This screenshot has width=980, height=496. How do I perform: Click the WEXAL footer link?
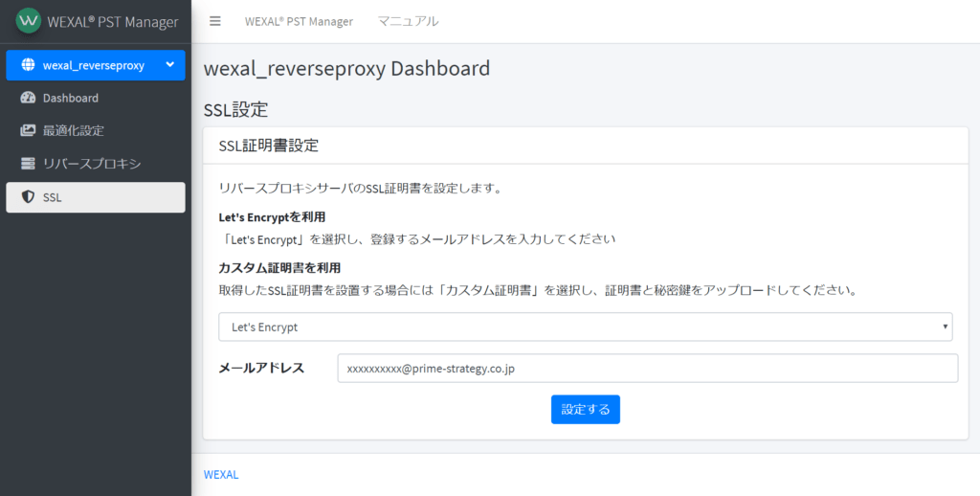pos(221,475)
